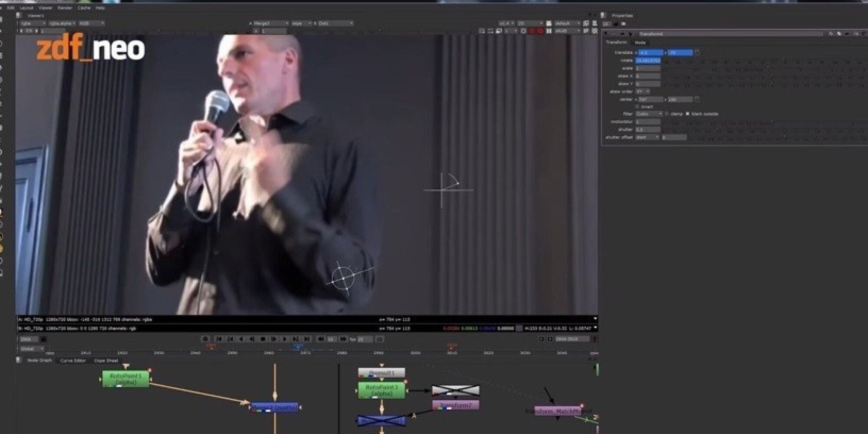Select the Transform7 node
Image resolution: width=868 pixels, height=434 pixels.
click(x=456, y=405)
